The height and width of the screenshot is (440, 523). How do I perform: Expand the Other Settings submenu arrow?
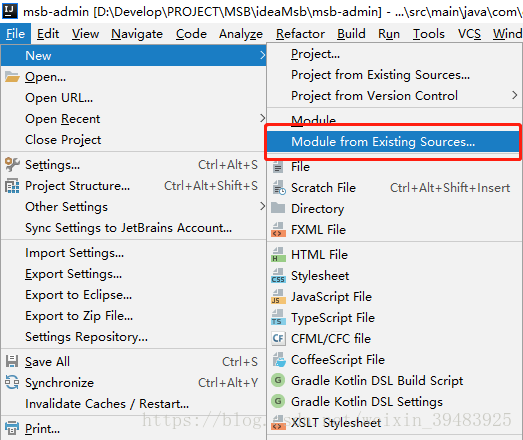click(x=262, y=206)
